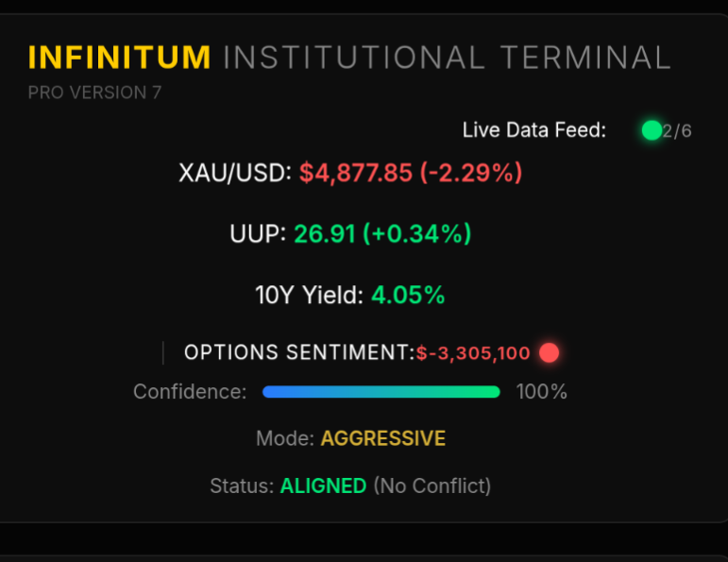Click the Live Data Feed label
The width and height of the screenshot is (728, 562).
tap(533, 130)
